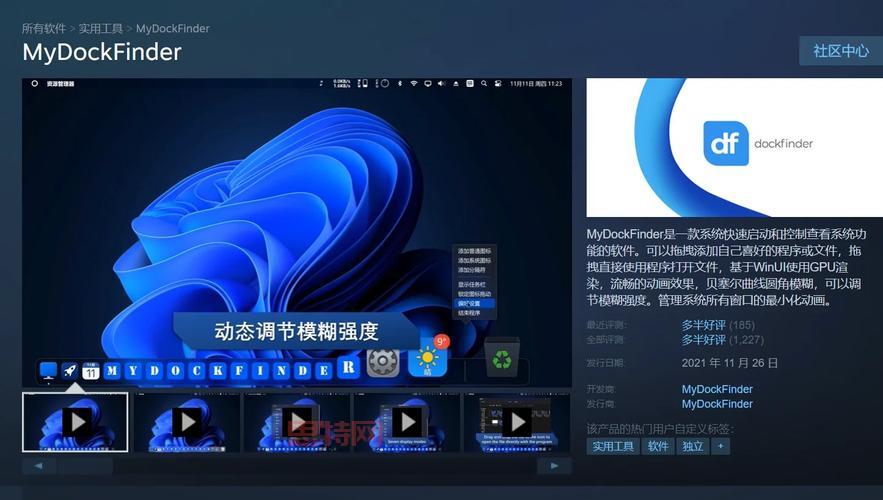
Task: Open developer MyDockFinder link next to 开发商
Action: click(717, 389)
